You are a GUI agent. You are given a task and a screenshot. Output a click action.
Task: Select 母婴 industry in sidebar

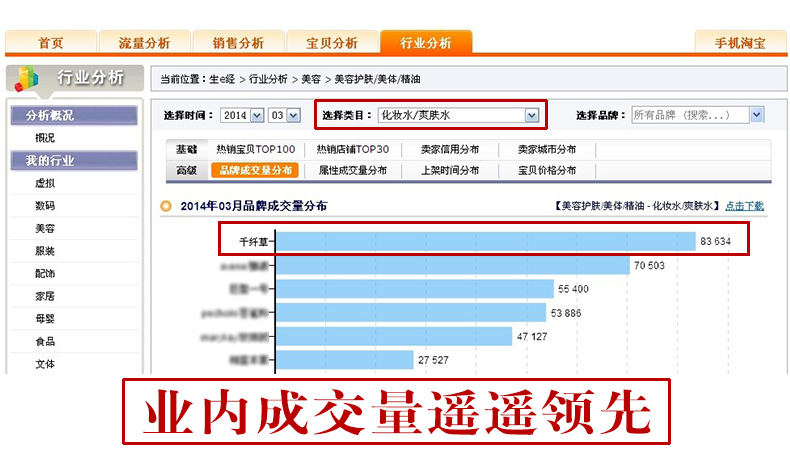(x=45, y=318)
